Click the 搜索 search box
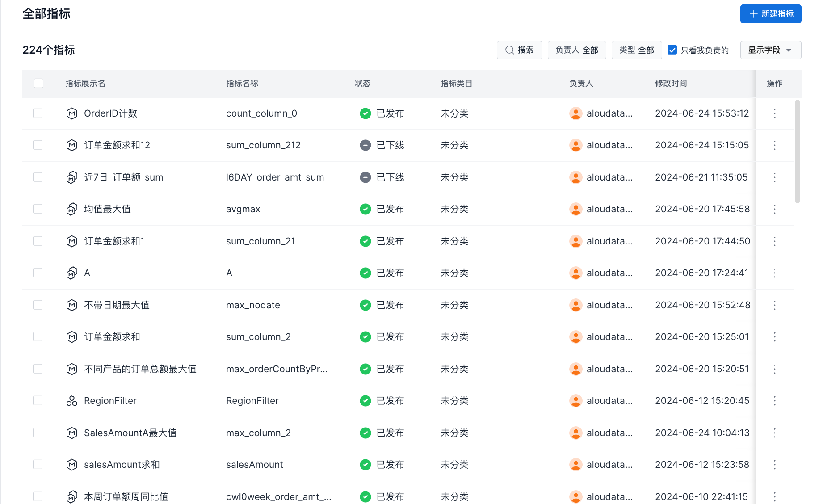Viewport: 823px width, 504px height. tap(519, 50)
